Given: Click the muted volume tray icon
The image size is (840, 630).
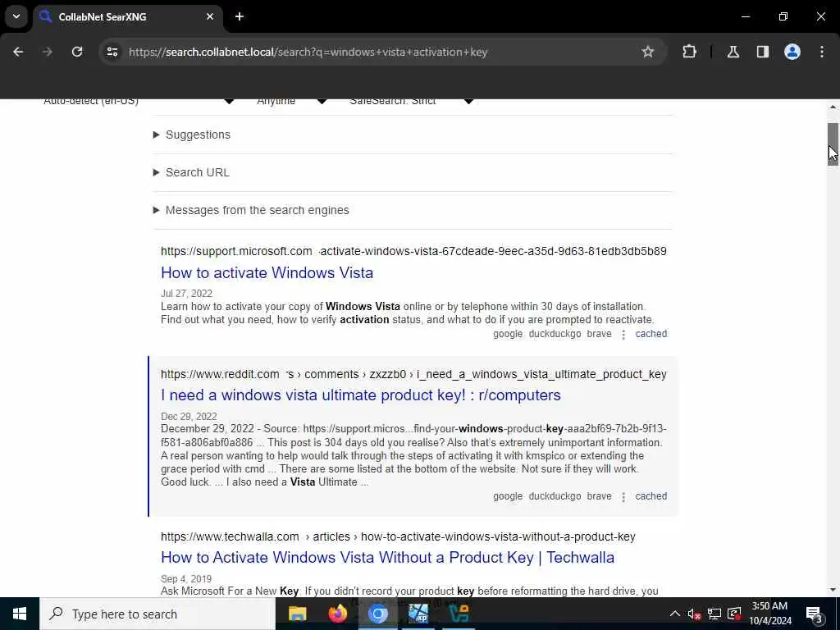Looking at the screenshot, I should coord(694,614).
